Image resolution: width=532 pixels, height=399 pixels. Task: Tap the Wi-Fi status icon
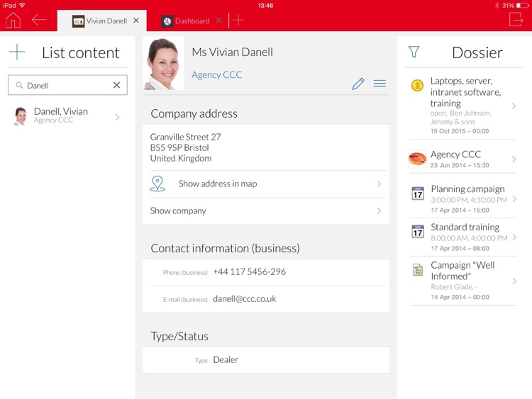pyautogui.click(x=22, y=5)
